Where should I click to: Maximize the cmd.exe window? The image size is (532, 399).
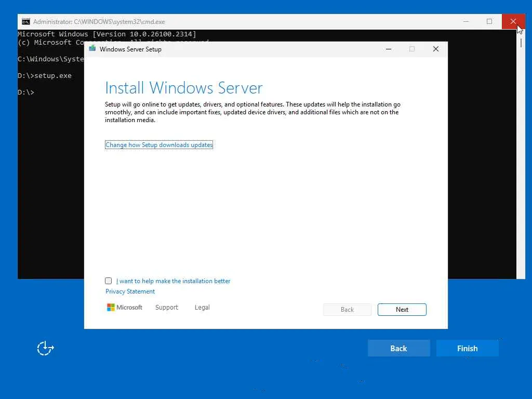(489, 22)
